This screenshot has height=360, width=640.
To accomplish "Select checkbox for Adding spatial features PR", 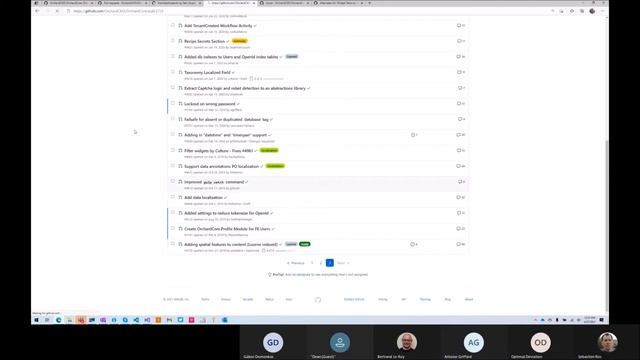I will click(173, 244).
